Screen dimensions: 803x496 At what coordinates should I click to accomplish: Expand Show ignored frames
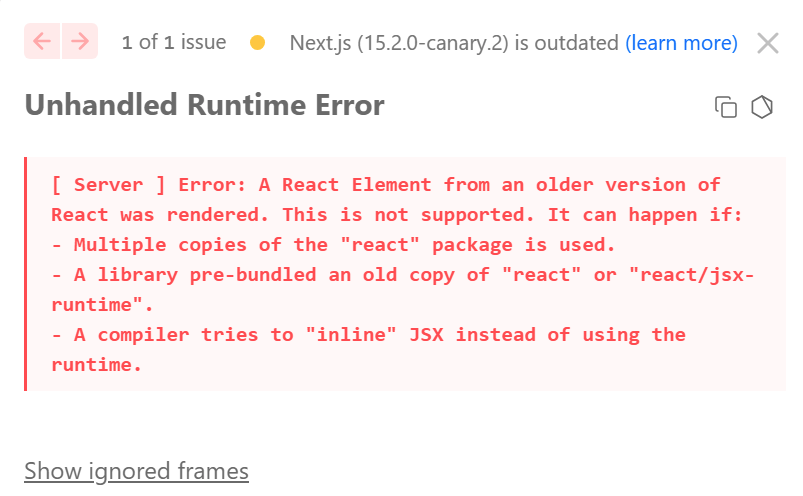[136, 471]
